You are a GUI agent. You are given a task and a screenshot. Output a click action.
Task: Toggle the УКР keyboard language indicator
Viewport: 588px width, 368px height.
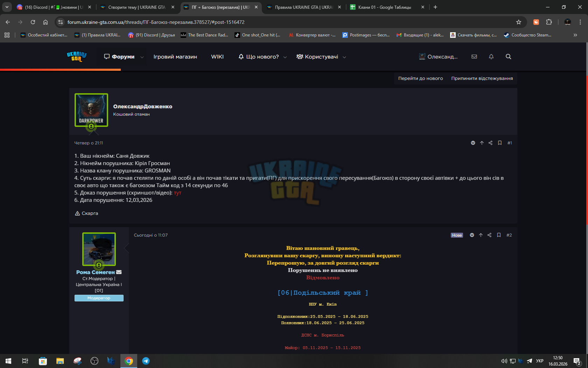click(540, 361)
